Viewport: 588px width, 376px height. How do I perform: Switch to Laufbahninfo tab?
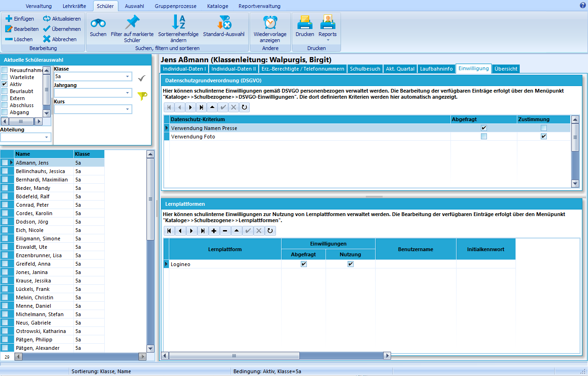coord(436,69)
